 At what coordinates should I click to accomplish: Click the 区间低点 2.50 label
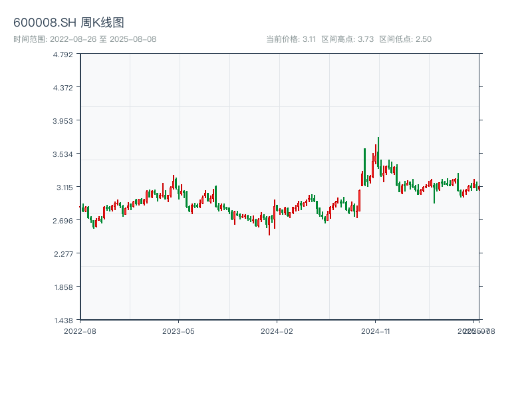point(405,39)
